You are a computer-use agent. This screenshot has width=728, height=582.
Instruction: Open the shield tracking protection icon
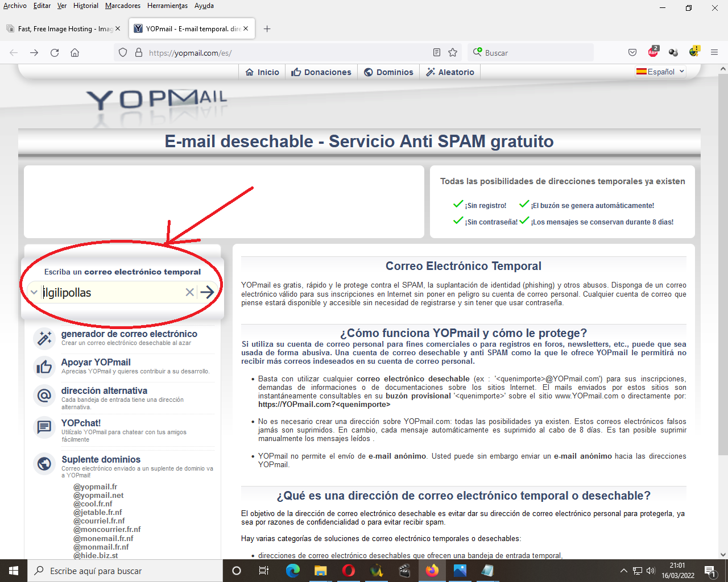point(123,52)
